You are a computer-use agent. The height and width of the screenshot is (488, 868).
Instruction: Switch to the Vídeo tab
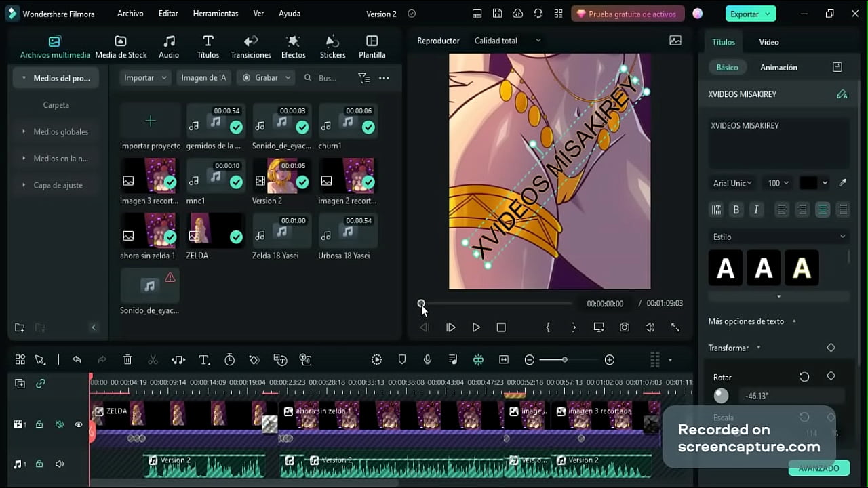769,42
